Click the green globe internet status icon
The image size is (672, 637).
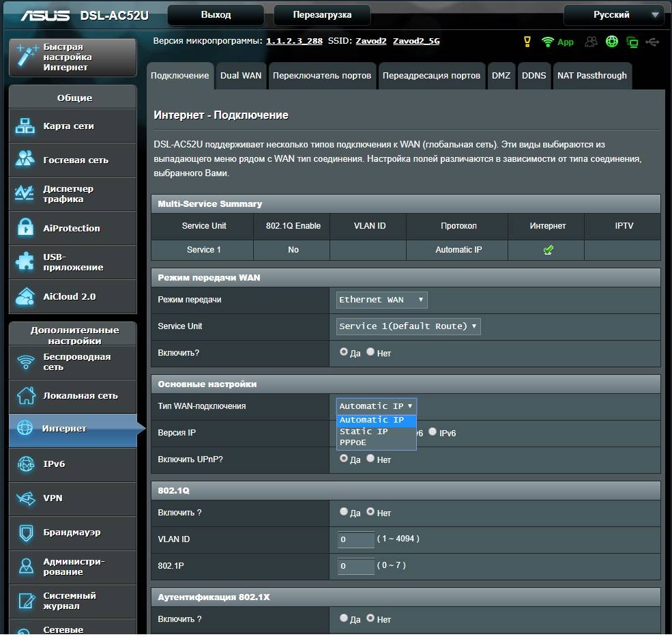tap(611, 42)
